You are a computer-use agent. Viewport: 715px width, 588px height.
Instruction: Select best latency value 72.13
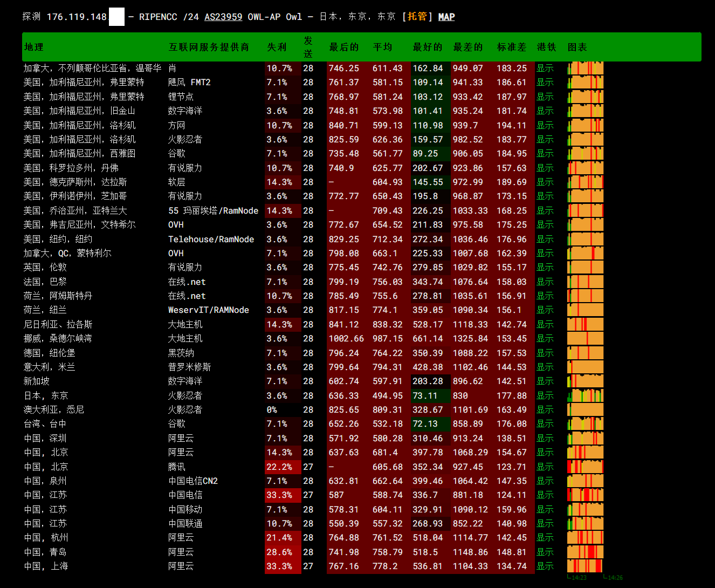[x=431, y=423]
